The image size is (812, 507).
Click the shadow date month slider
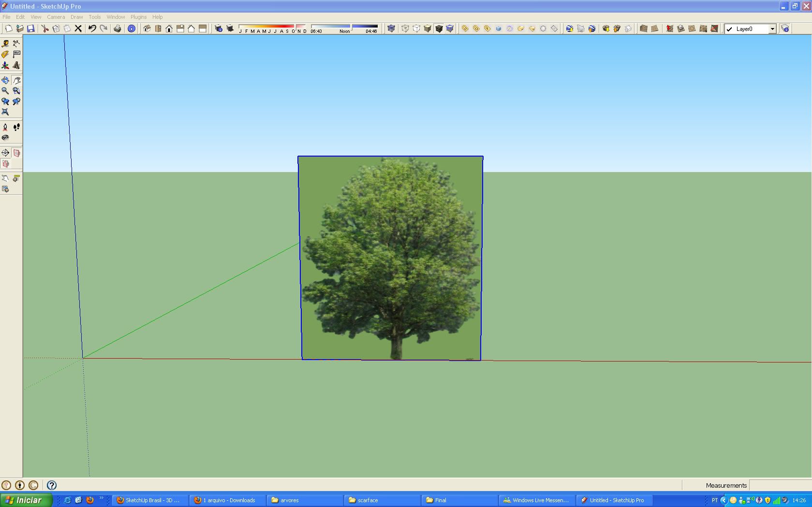tap(272, 29)
